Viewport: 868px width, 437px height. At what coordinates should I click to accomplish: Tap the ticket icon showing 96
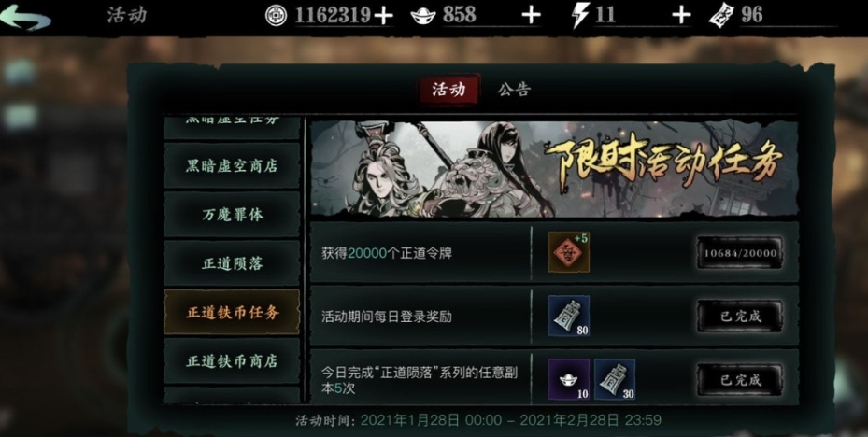pos(721,16)
